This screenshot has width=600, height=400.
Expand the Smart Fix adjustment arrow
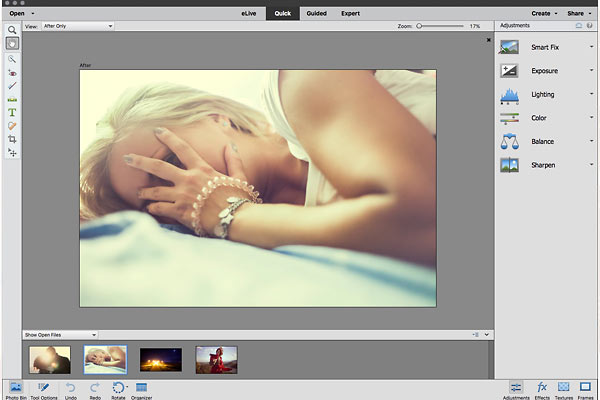coord(591,47)
